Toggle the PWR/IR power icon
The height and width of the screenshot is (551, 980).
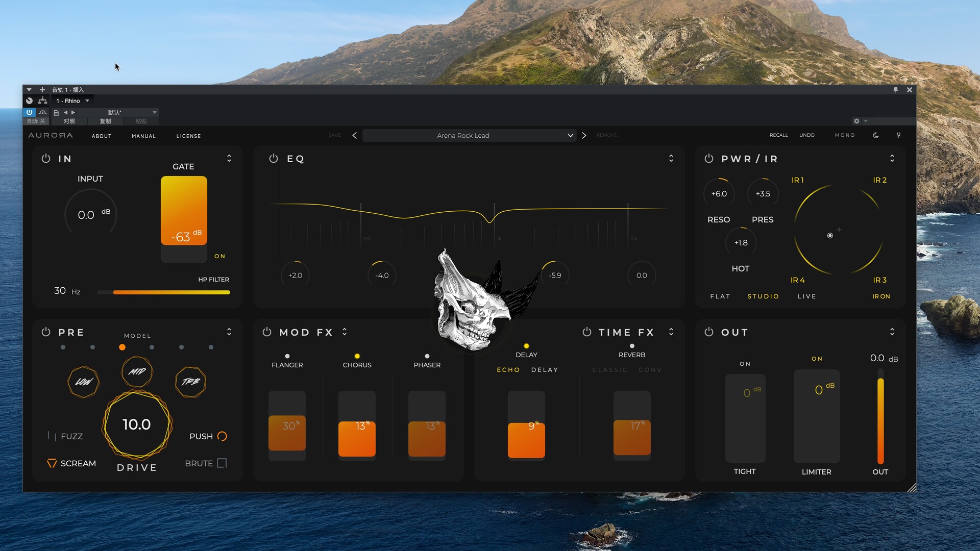tap(709, 159)
